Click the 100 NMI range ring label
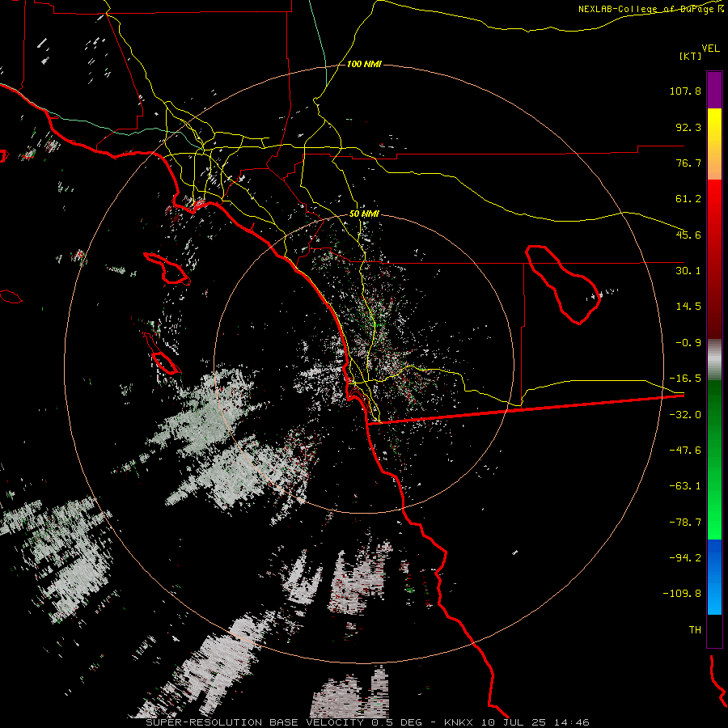This screenshot has width=728, height=728. [364, 64]
